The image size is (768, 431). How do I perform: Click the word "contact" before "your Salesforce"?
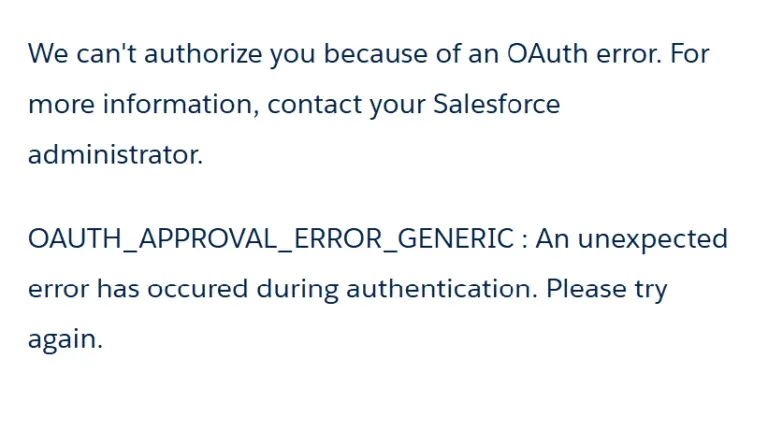314,105
